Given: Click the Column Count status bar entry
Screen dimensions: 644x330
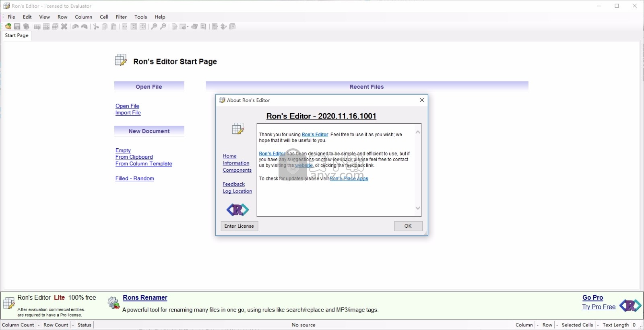Looking at the screenshot, I should pos(18,325).
